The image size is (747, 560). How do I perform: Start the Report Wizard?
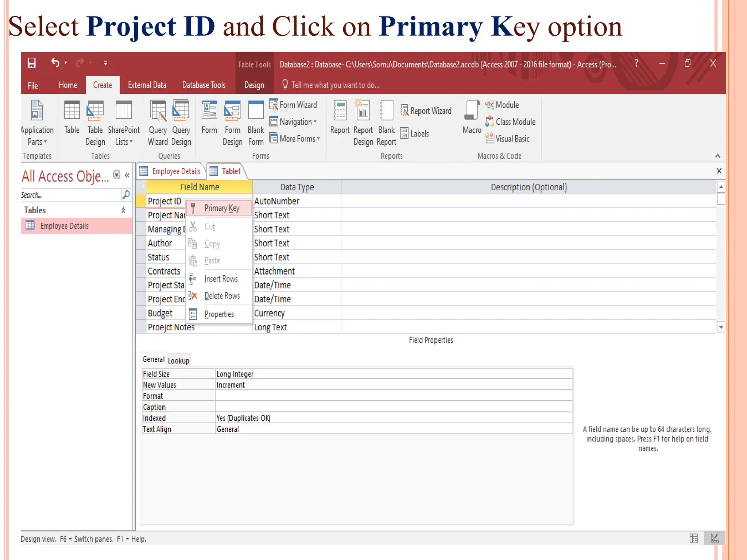point(426,110)
